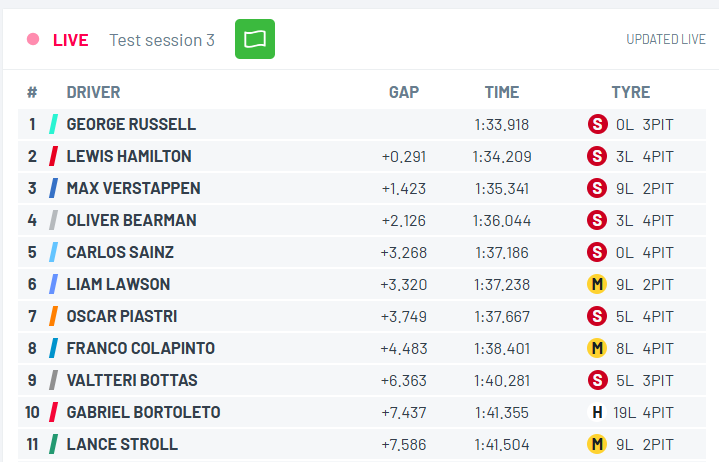Viewport: 719px width, 462px height.
Task: Click Liam Lawson's medium tyre icon
Action: coord(597,284)
